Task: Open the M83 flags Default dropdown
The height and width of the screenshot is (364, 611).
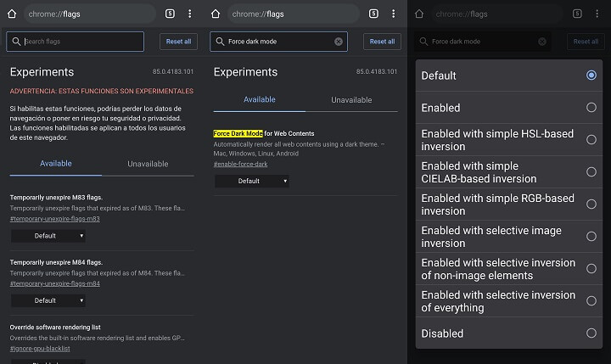Action: 48,236
